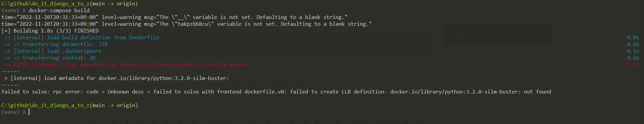Click the "[internal] load .dockerignore" line
644x124 pixels.
(53, 51)
